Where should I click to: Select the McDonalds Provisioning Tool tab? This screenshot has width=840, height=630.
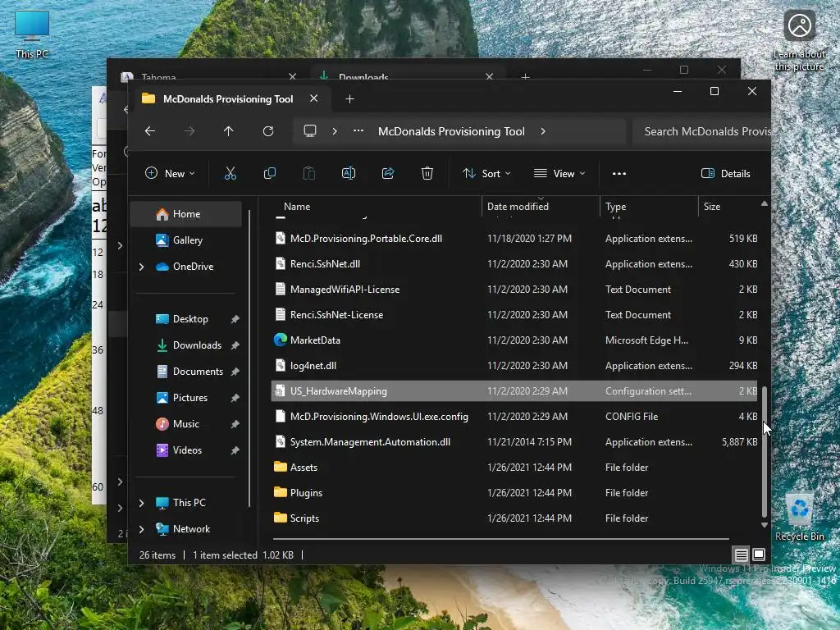[x=228, y=98]
